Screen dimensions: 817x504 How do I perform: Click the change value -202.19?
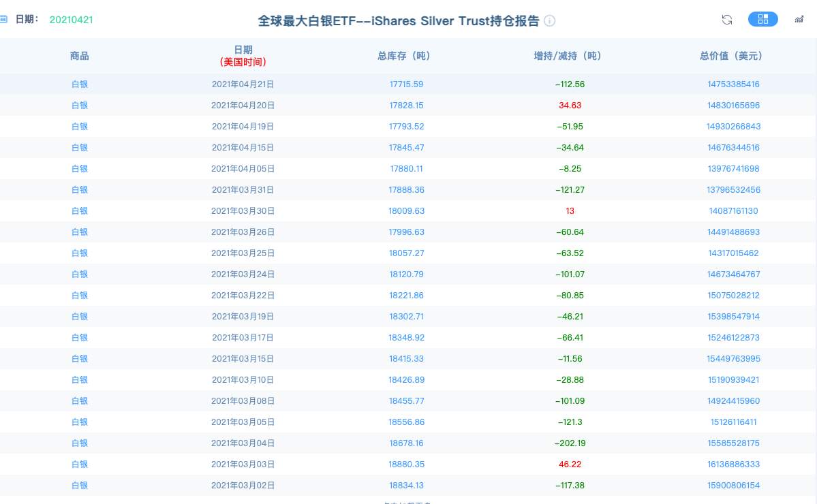coord(570,443)
